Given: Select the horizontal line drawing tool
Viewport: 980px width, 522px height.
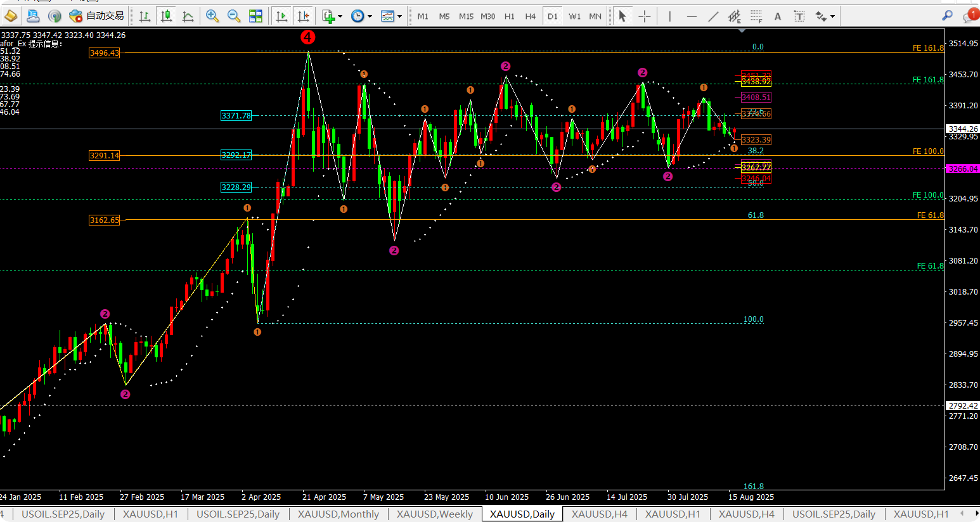Looking at the screenshot, I should pyautogui.click(x=692, y=16).
